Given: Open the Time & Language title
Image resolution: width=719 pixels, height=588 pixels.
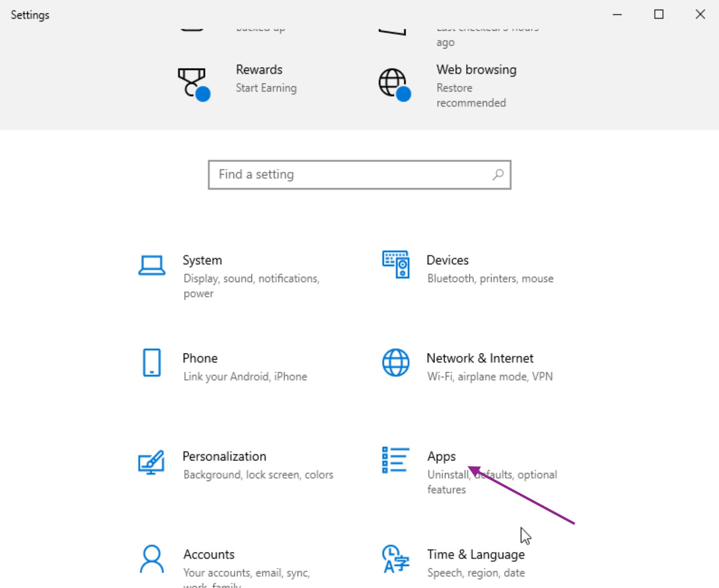Looking at the screenshot, I should coord(476,555).
